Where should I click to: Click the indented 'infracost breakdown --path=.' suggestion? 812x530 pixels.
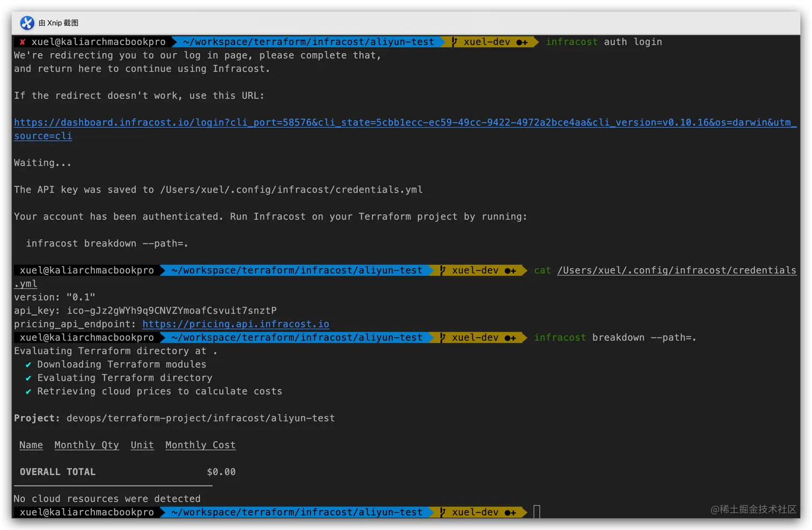107,244
